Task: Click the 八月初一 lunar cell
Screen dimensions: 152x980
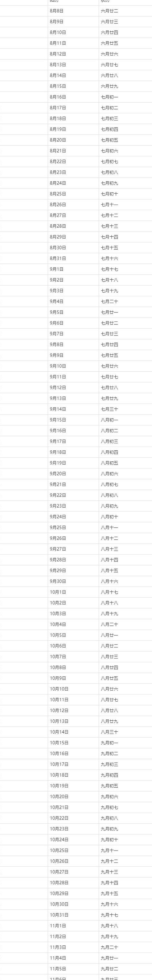Action: click(125, 420)
